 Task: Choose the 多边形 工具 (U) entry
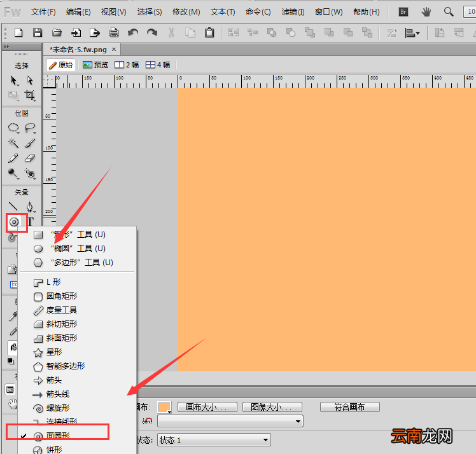77,263
